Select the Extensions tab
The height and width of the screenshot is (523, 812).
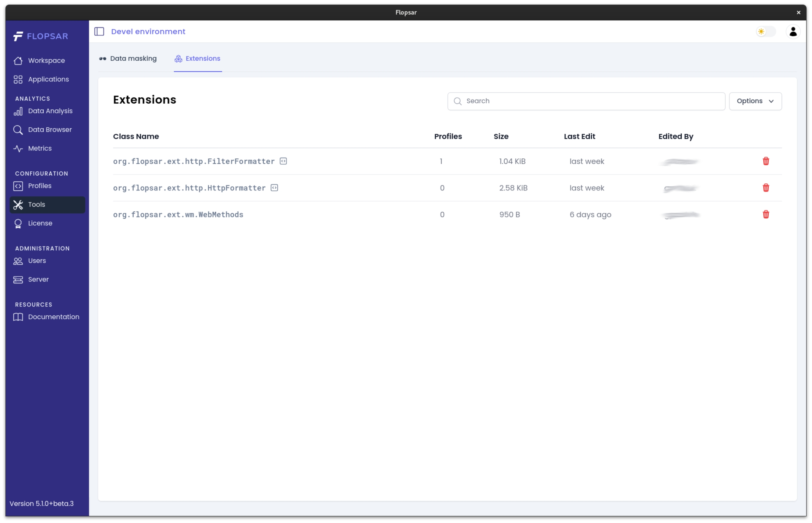point(197,59)
